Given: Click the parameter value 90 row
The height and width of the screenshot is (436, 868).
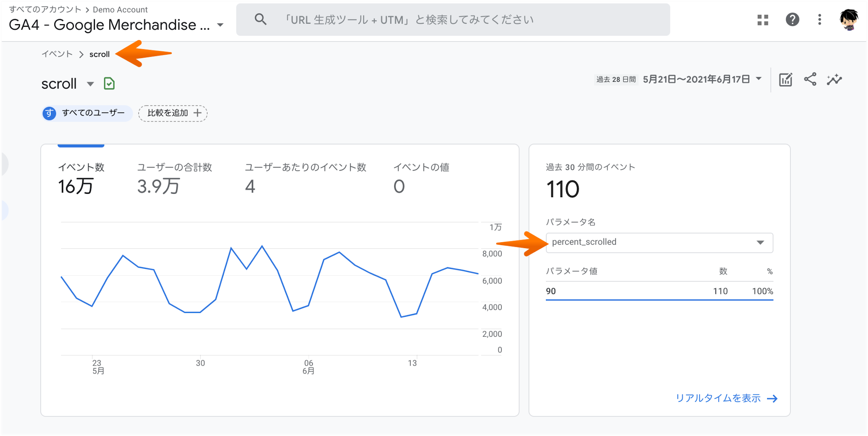Looking at the screenshot, I should click(659, 291).
